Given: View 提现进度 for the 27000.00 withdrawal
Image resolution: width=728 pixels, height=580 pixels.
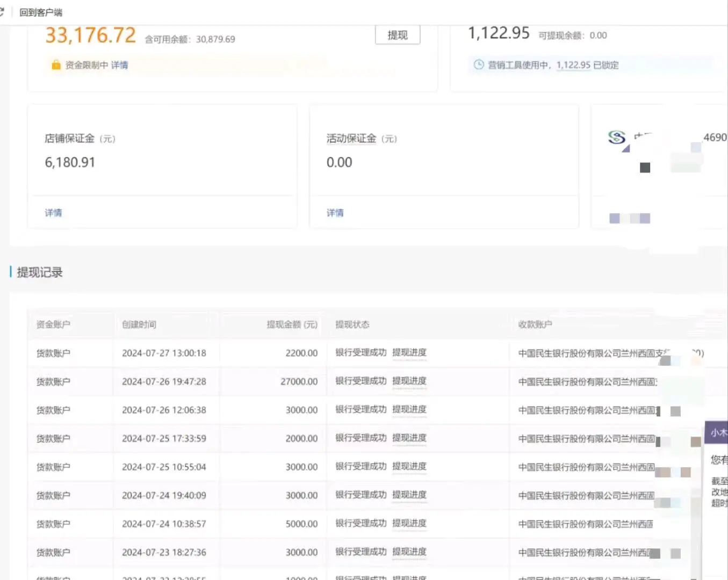Looking at the screenshot, I should 409,381.
